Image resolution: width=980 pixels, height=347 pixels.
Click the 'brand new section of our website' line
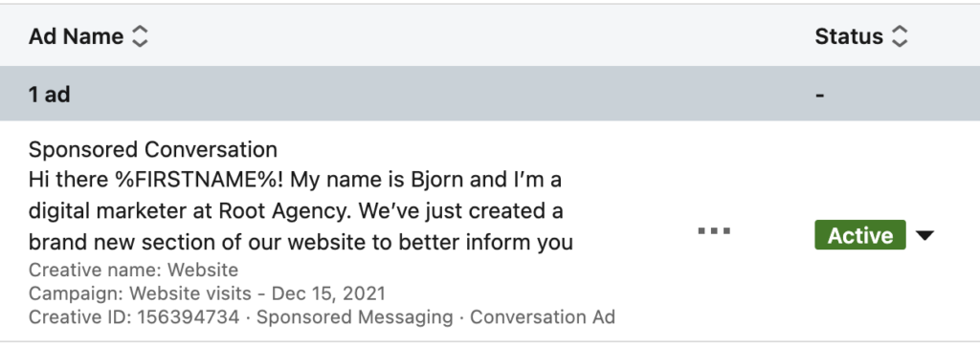point(301,242)
